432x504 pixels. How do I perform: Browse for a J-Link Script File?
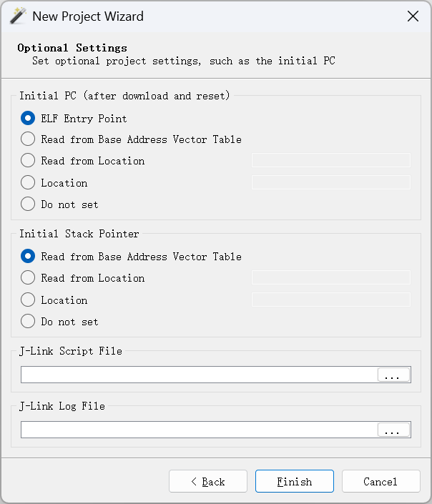tap(393, 375)
